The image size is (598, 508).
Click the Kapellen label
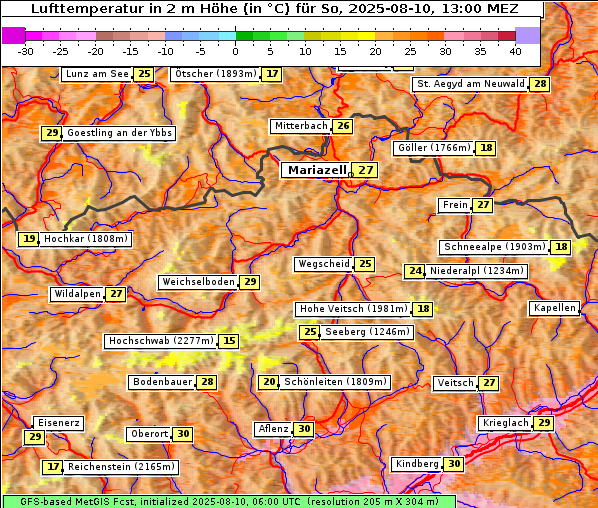pos(555,308)
